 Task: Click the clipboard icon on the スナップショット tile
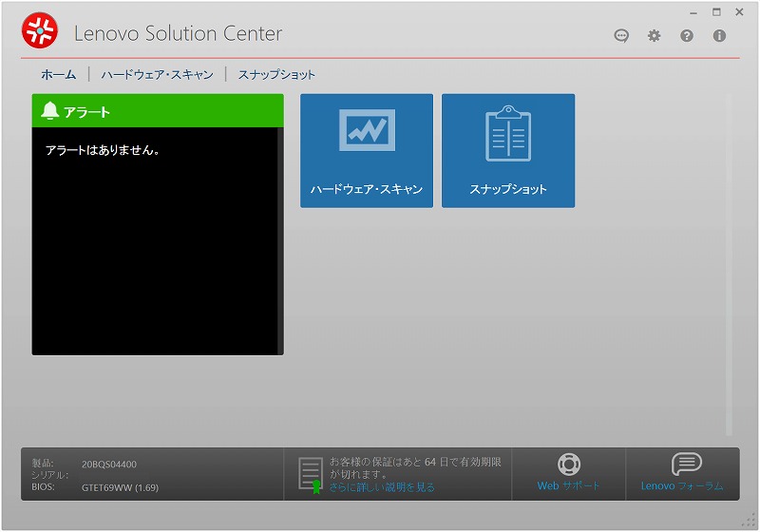[508, 133]
